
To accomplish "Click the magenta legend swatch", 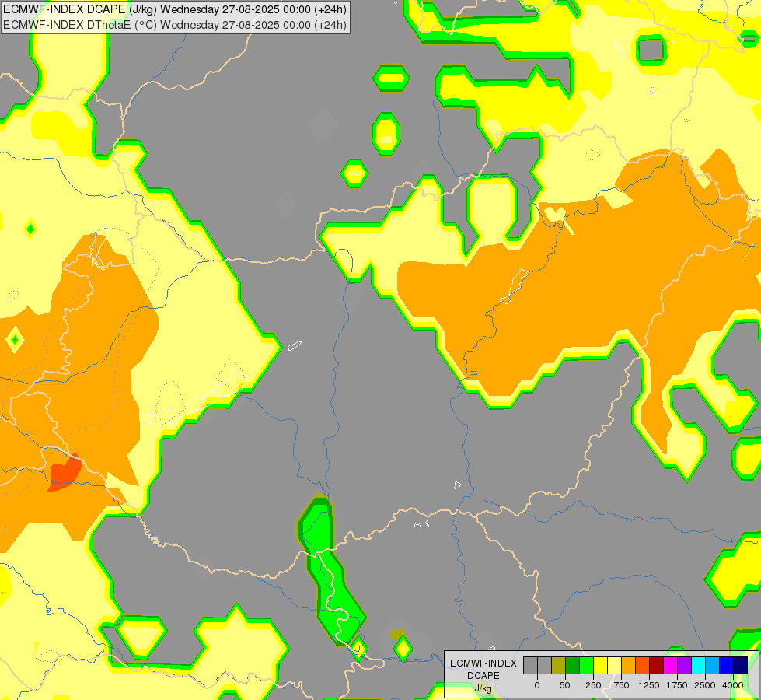I will click(670, 665).
